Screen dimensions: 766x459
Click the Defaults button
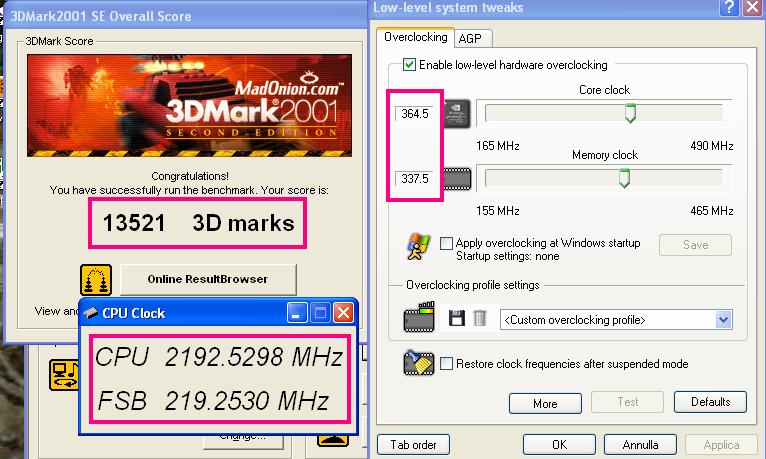pos(710,402)
